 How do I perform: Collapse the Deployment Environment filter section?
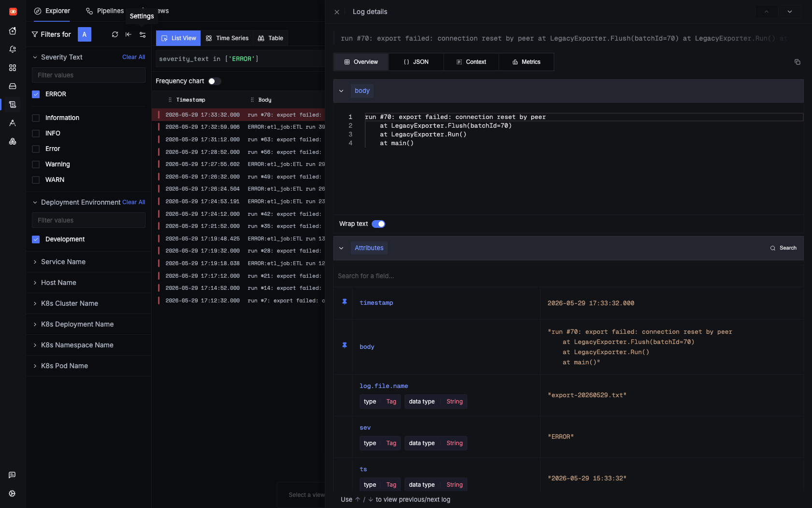[35, 202]
